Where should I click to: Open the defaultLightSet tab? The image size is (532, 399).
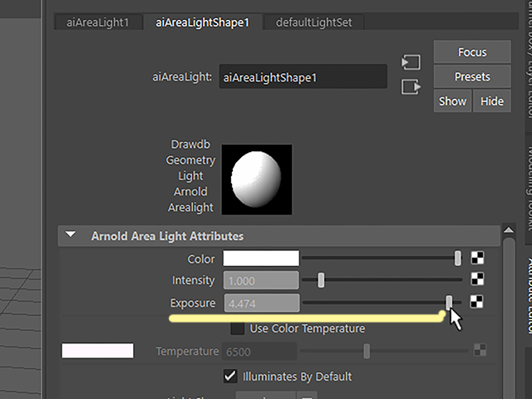click(x=314, y=22)
